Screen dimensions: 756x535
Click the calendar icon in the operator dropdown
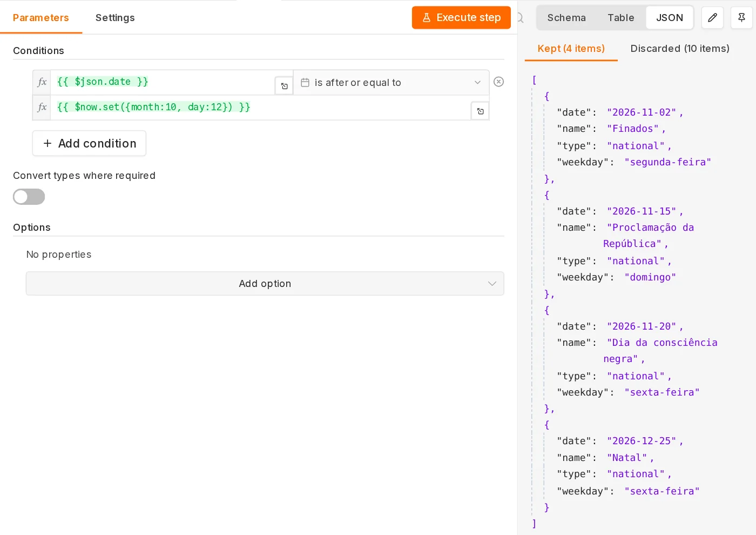click(x=305, y=83)
